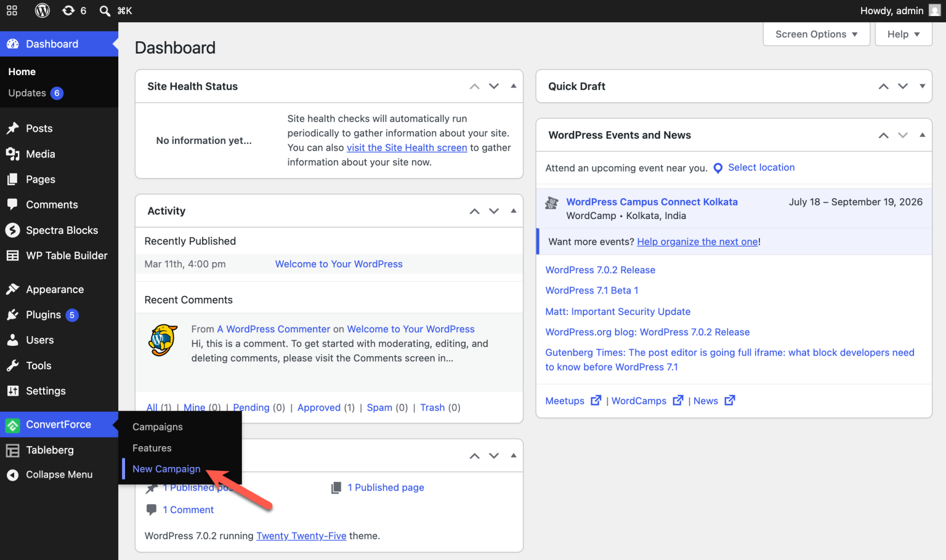
Task: Click the Posts pushpin icon
Action: coord(12,128)
